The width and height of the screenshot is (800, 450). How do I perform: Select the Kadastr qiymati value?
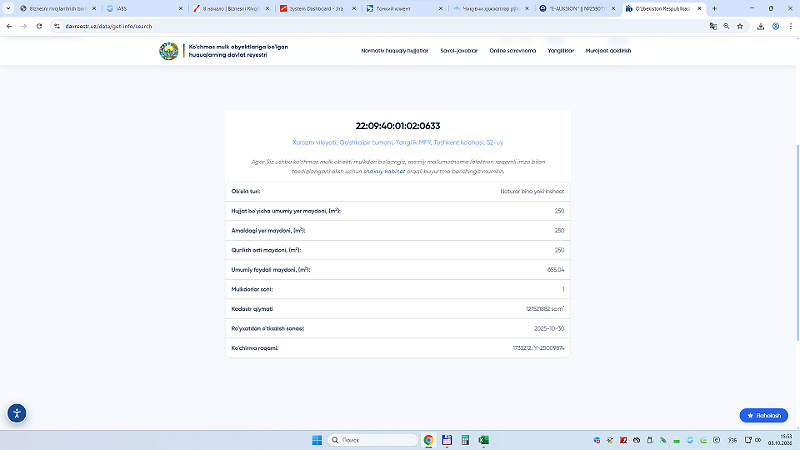[544, 309]
